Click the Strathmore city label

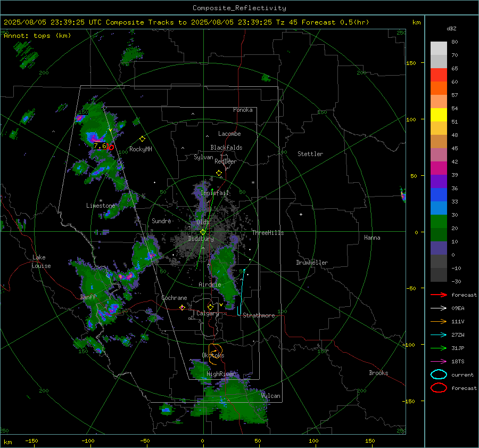(259, 315)
